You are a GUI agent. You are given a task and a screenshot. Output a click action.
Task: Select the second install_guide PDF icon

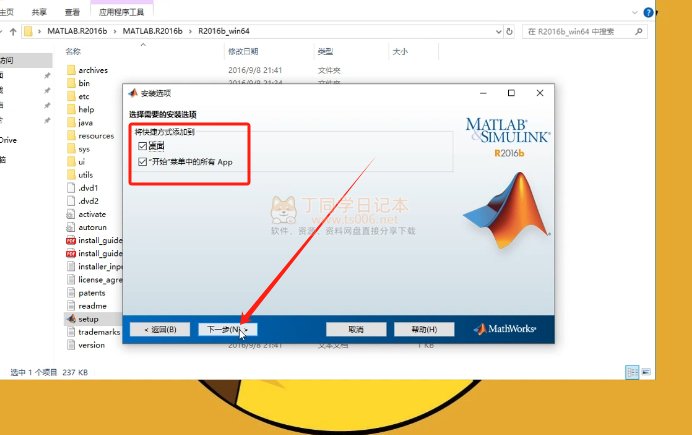click(x=71, y=253)
